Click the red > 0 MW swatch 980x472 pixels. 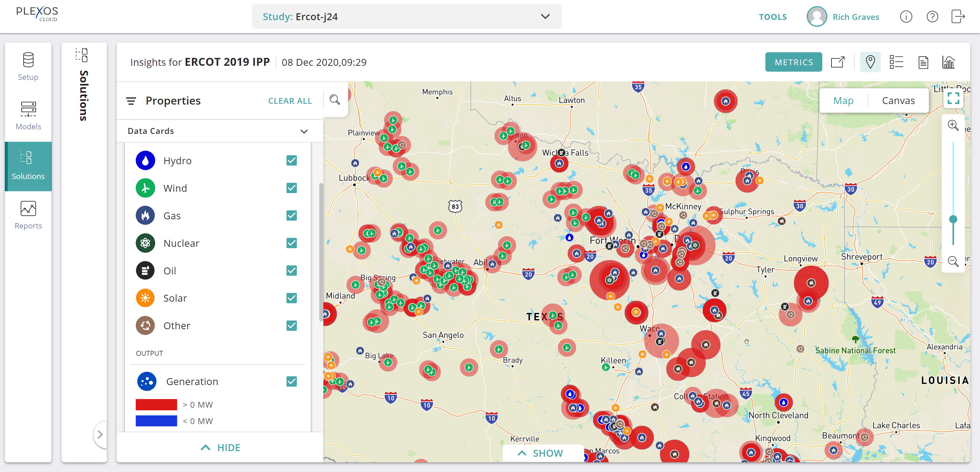(x=156, y=405)
